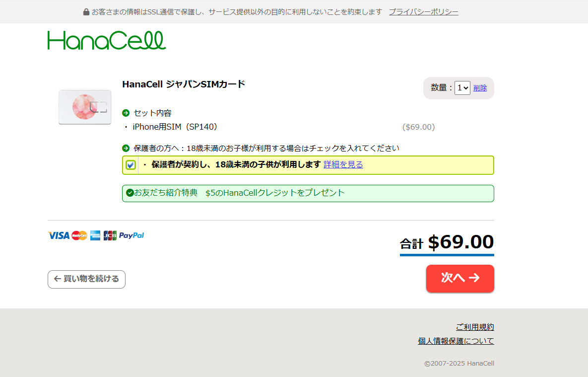Click the ($69.00) item price
The width and height of the screenshot is (588, 377).
point(418,127)
